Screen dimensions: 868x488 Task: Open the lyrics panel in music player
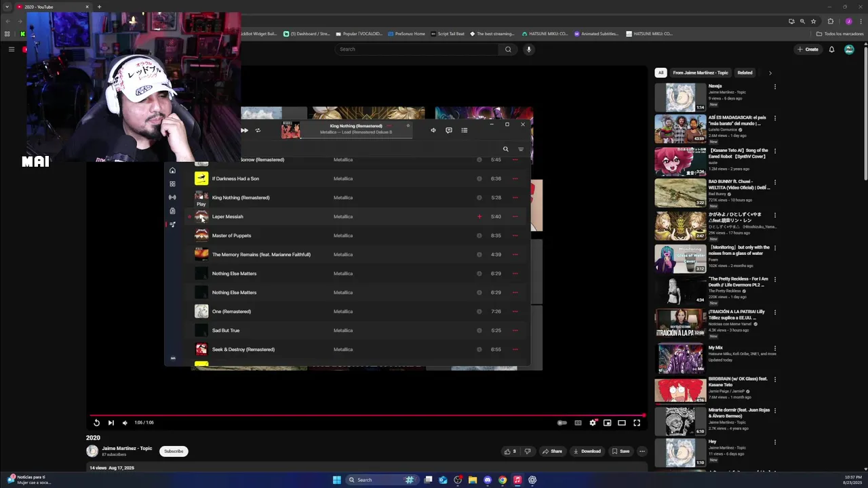(x=449, y=130)
